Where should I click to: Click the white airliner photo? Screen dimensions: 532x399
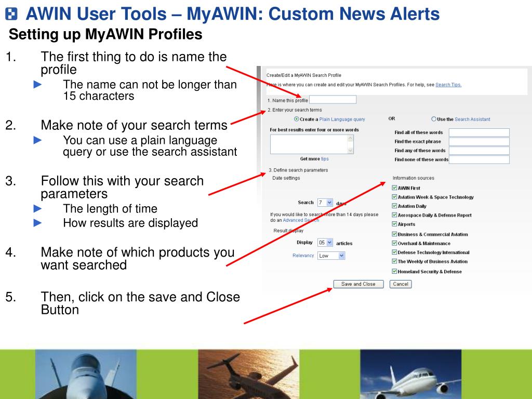point(411,374)
